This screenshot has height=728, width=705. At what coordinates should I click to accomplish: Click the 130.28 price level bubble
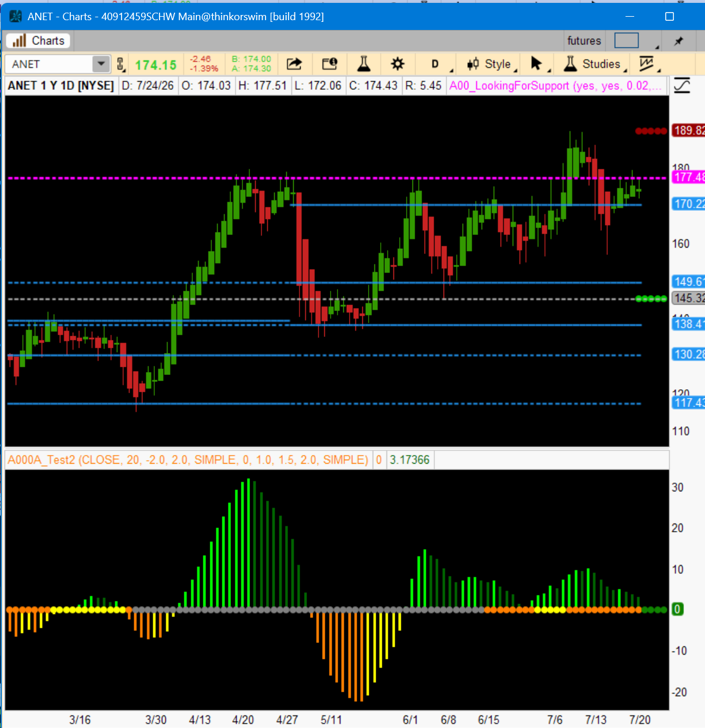688,354
